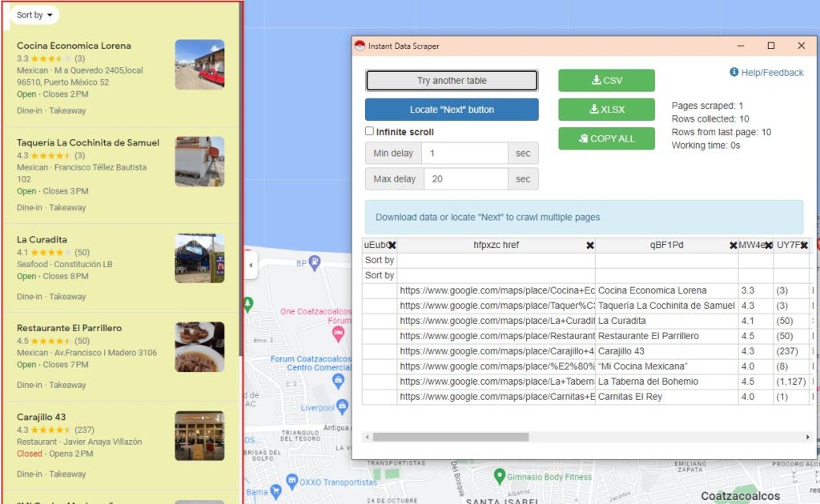820x504 pixels.
Task: Open the Help/Feedback link
Action: tap(766, 73)
